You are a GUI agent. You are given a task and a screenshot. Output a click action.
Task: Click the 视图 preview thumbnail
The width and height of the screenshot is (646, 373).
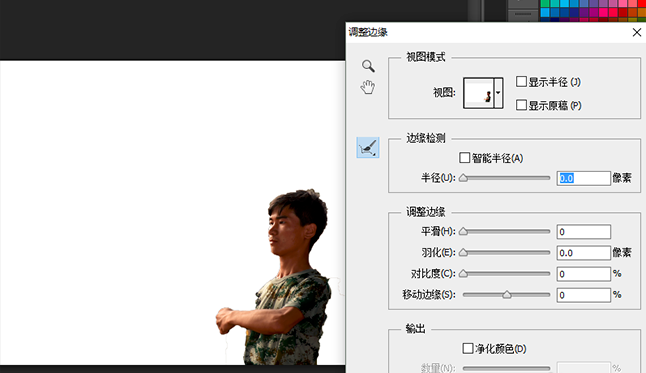click(x=478, y=93)
